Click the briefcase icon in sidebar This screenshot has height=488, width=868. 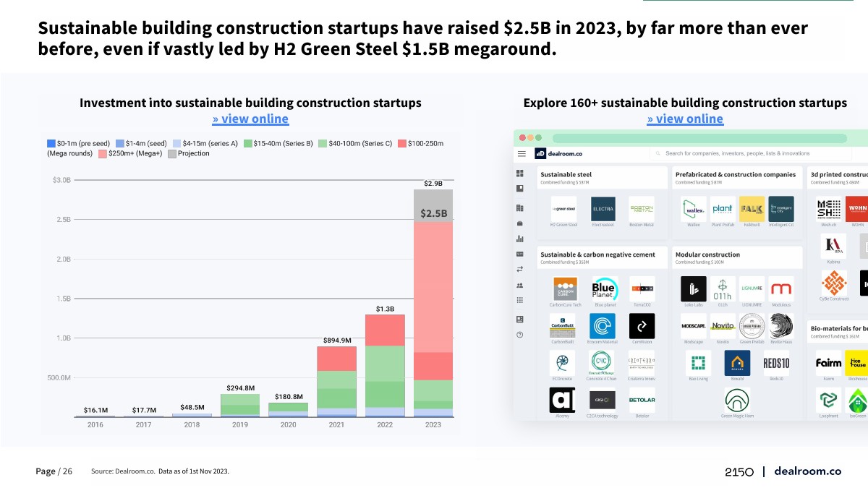pos(519,223)
